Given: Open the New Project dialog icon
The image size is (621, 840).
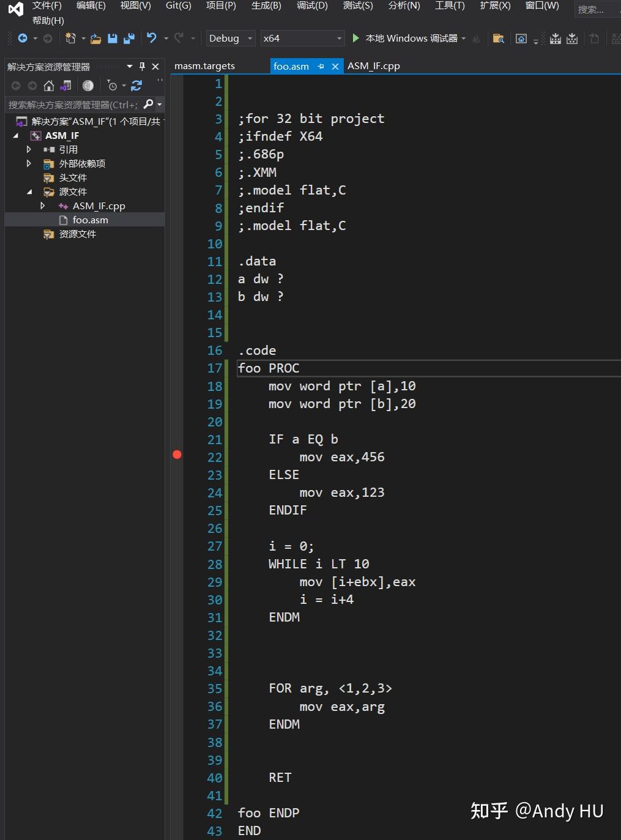Looking at the screenshot, I should (x=72, y=37).
